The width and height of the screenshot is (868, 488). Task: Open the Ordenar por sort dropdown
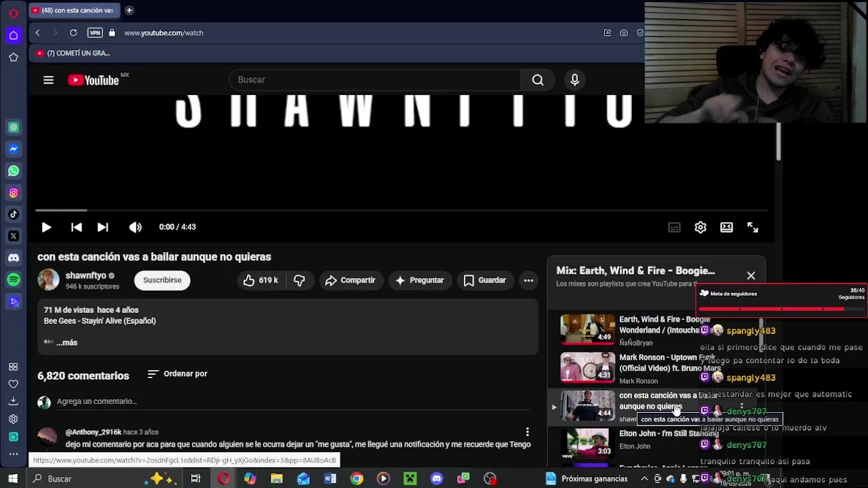(x=178, y=374)
